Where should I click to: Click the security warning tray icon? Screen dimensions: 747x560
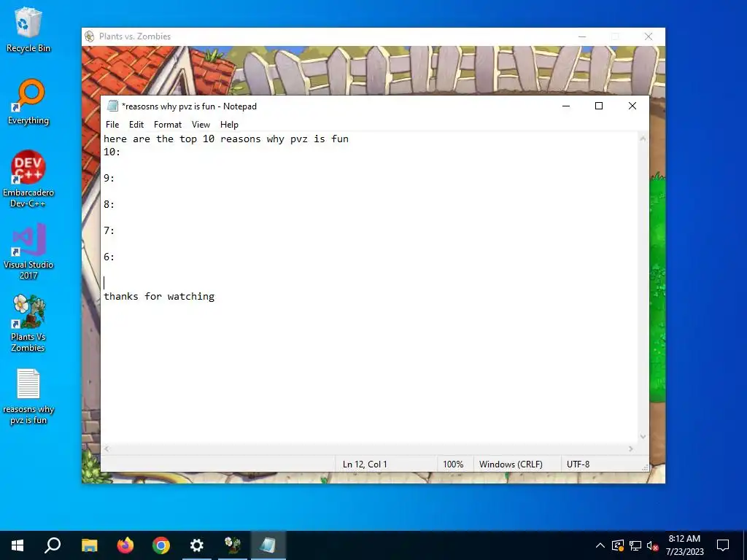[618, 545]
